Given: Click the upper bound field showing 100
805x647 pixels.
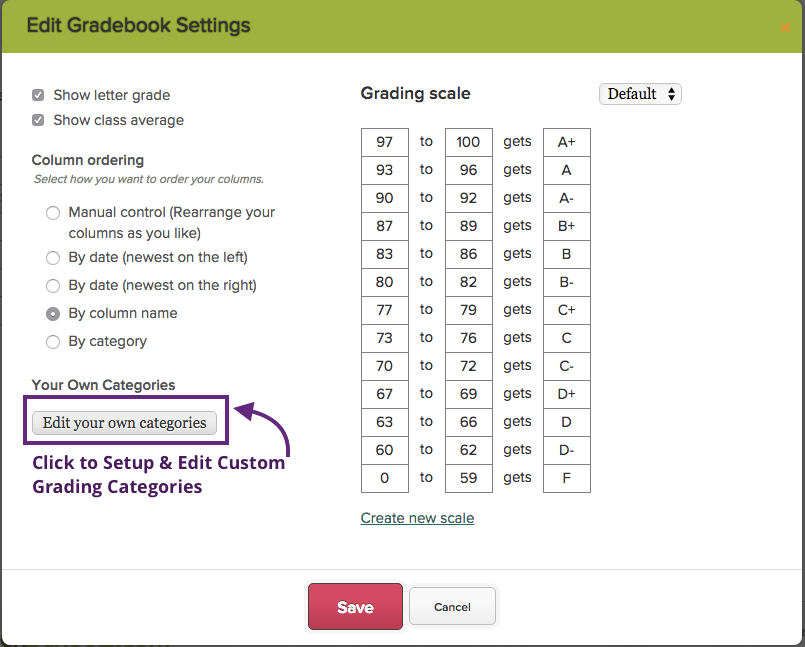Looking at the screenshot, I should 468,141.
